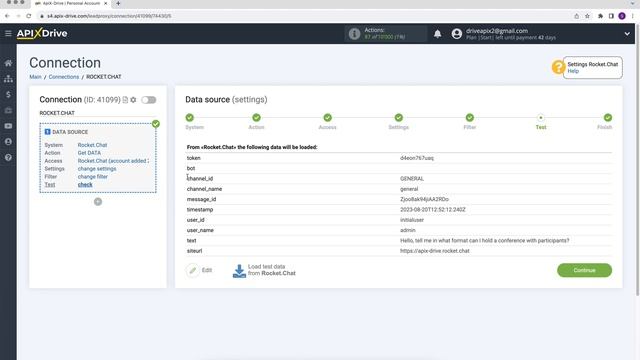640x360 pixels.
Task: Open a new browser tab
Action: [x=118, y=3]
